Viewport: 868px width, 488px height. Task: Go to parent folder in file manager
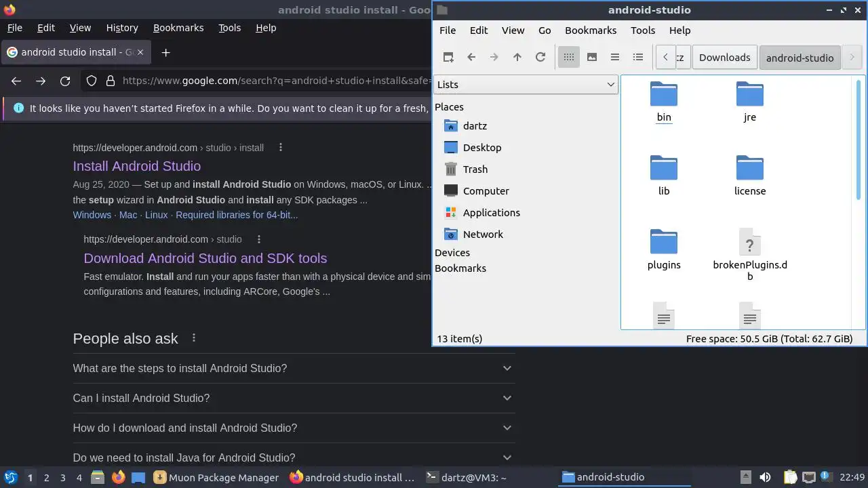coord(517,58)
